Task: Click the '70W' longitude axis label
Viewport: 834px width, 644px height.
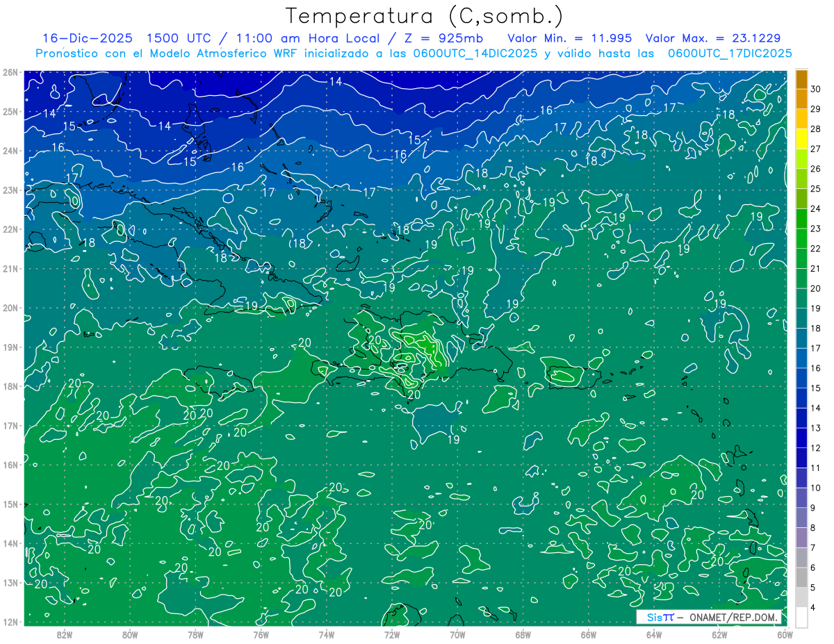Action: (x=457, y=634)
